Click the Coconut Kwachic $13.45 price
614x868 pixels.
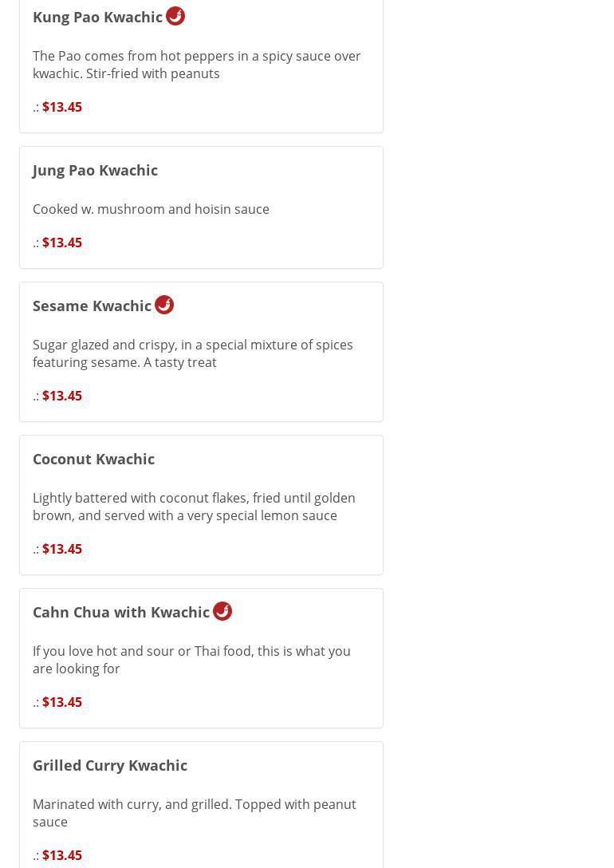point(62,549)
